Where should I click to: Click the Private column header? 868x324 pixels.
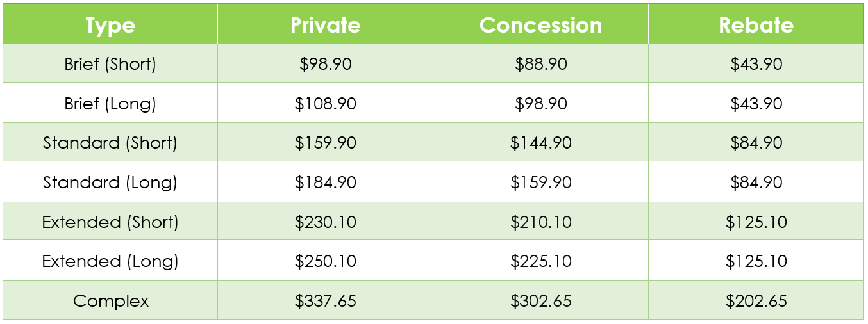pos(326,25)
